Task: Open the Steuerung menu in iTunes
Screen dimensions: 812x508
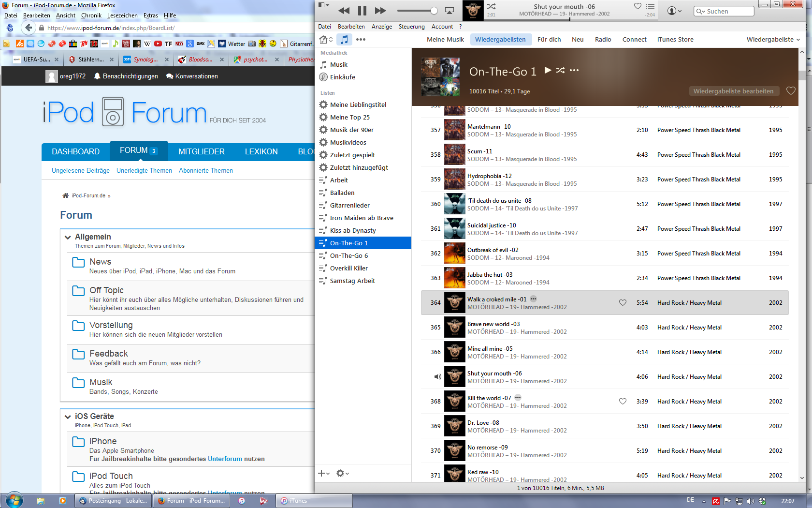Action: (x=411, y=27)
